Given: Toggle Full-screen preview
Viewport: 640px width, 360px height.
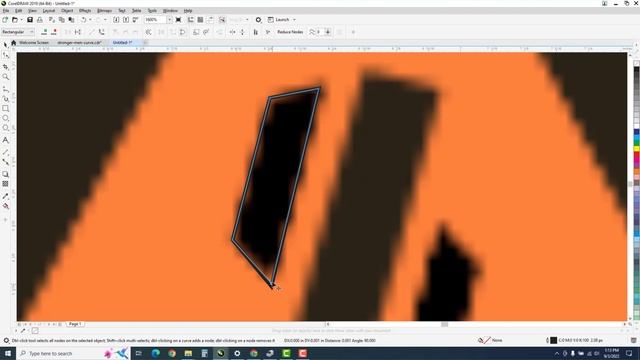Looking at the screenshot, I should click(x=178, y=20).
